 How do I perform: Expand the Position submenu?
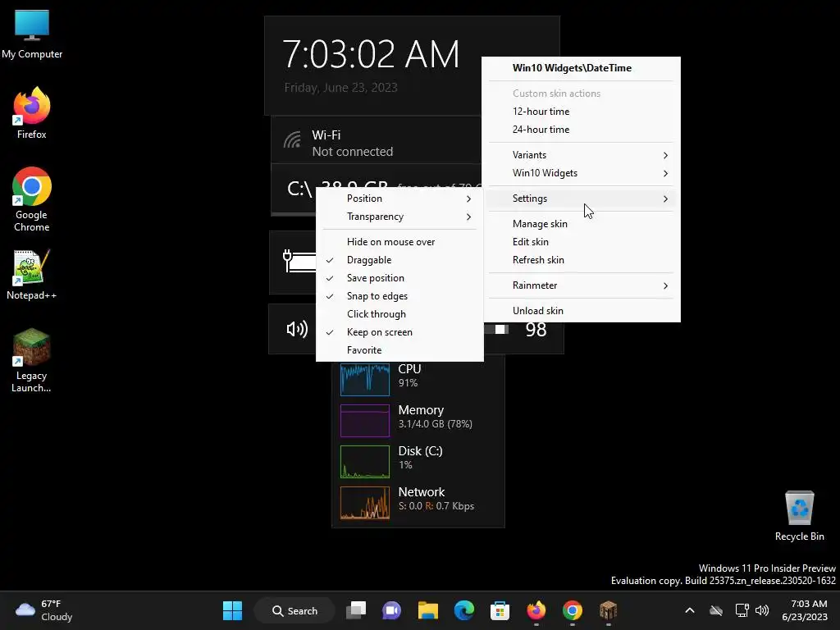399,199
